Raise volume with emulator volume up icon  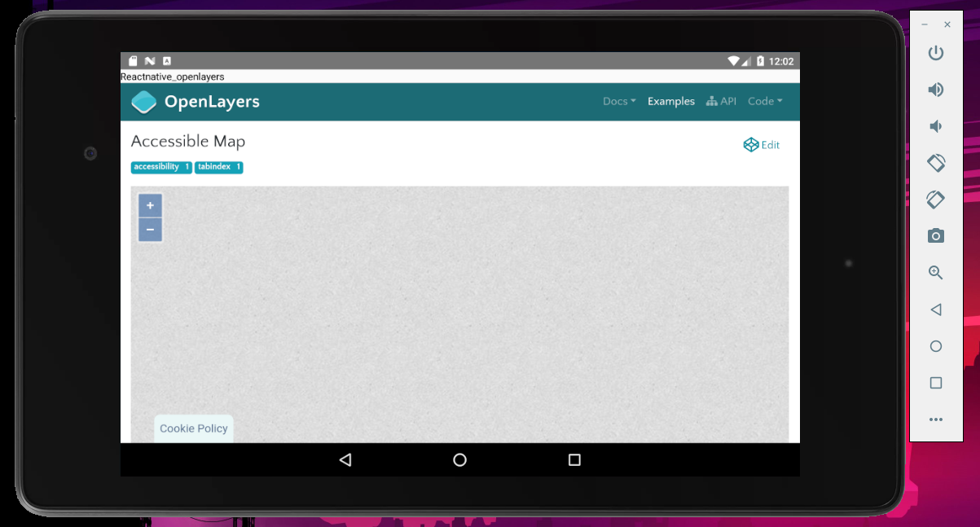tap(936, 90)
